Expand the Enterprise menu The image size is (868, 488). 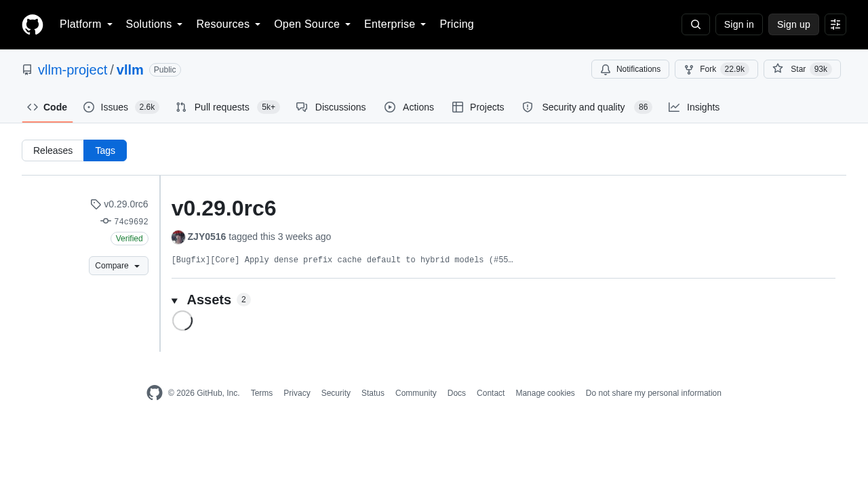(395, 24)
